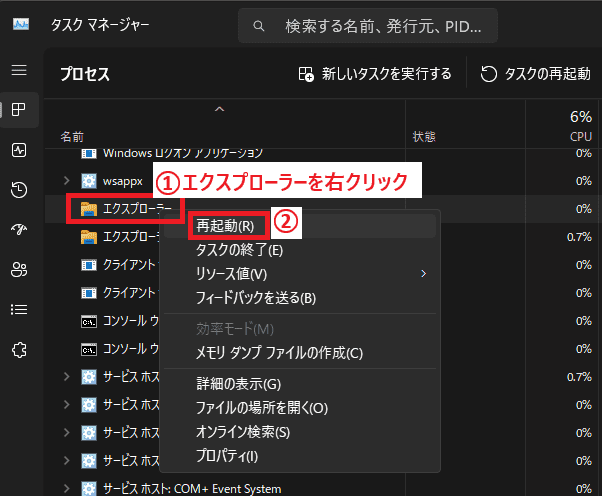This screenshot has width=602, height=496.
Task: Collapse the column header chevron above 名前
Action: point(219,108)
